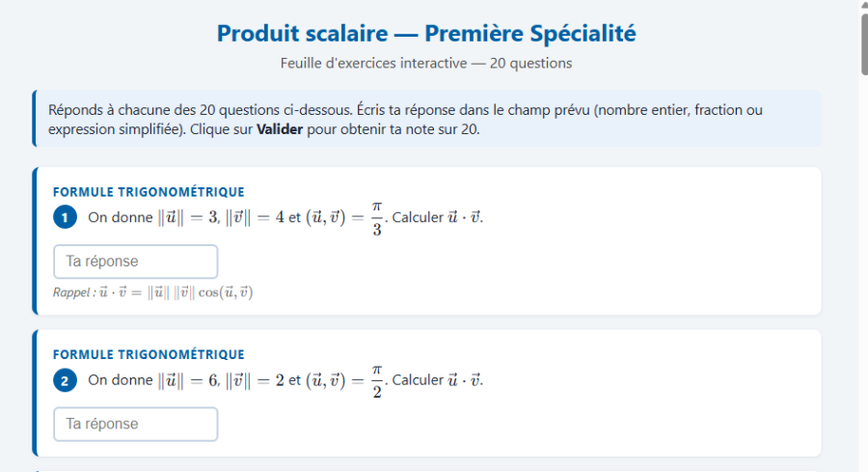Click the 'Formule trigonométrique' label of question 2
The height and width of the screenshot is (472, 868).
coord(149,354)
